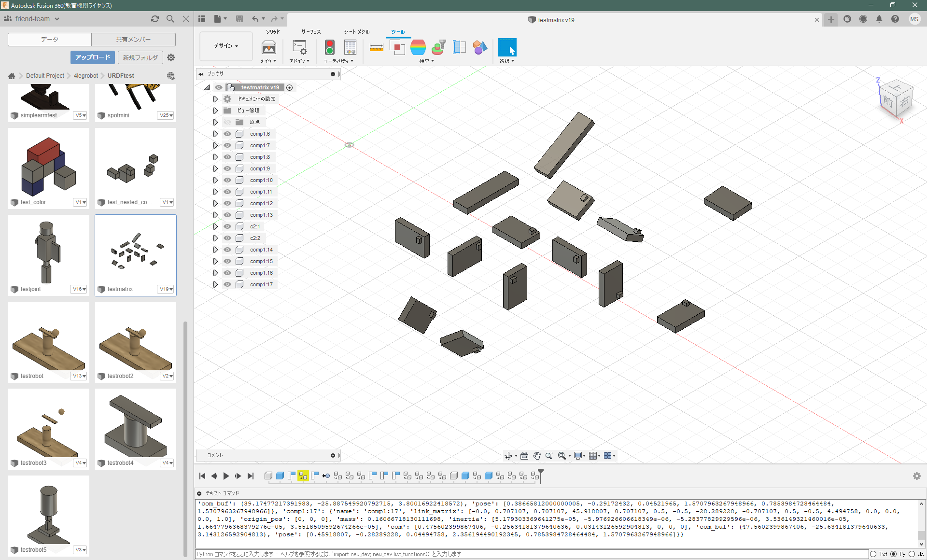Toggle visibility of component c2:1
Image resolution: width=927 pixels, height=560 pixels.
pyautogui.click(x=227, y=226)
